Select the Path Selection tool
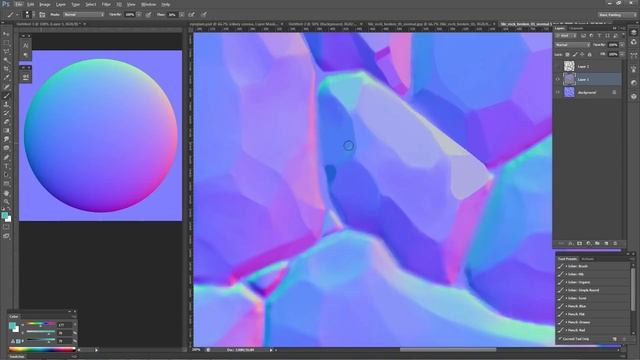Screen dimensions: 640x360 (6, 175)
